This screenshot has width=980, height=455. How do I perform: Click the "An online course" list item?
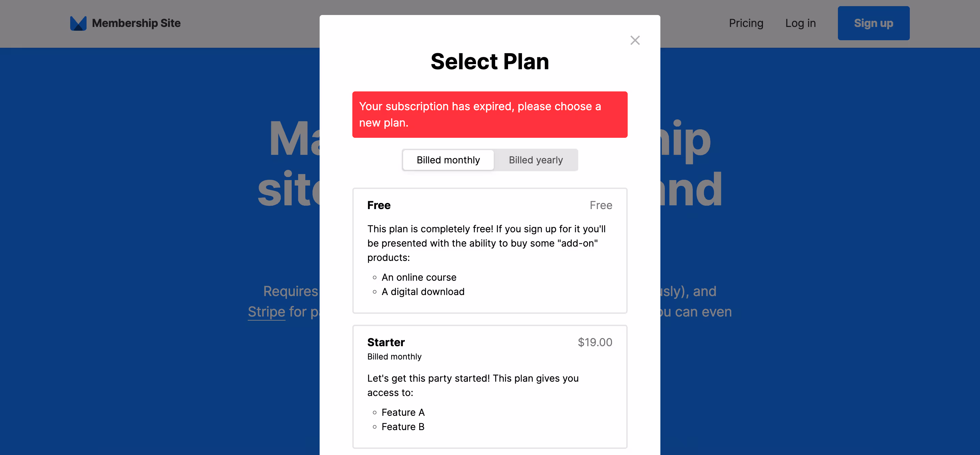[x=418, y=277]
